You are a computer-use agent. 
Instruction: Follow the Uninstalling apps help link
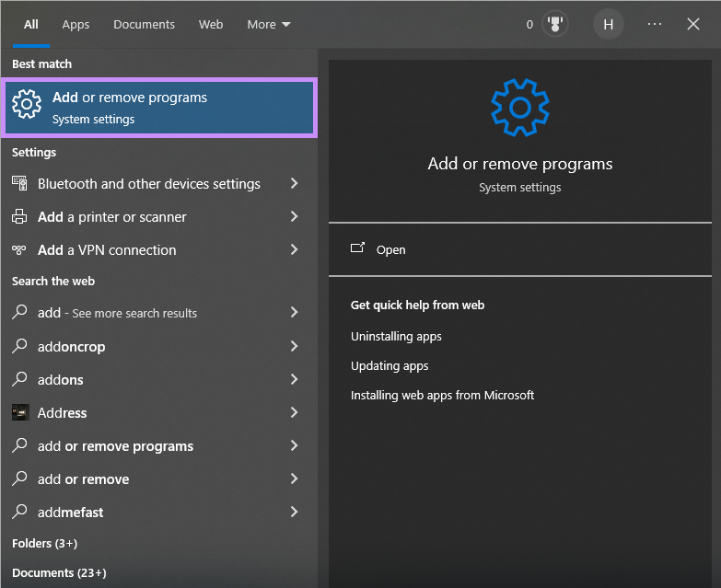tap(396, 336)
